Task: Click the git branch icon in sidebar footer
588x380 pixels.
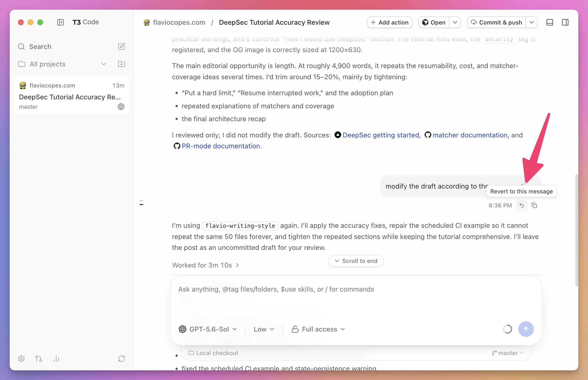Action: [x=39, y=358]
